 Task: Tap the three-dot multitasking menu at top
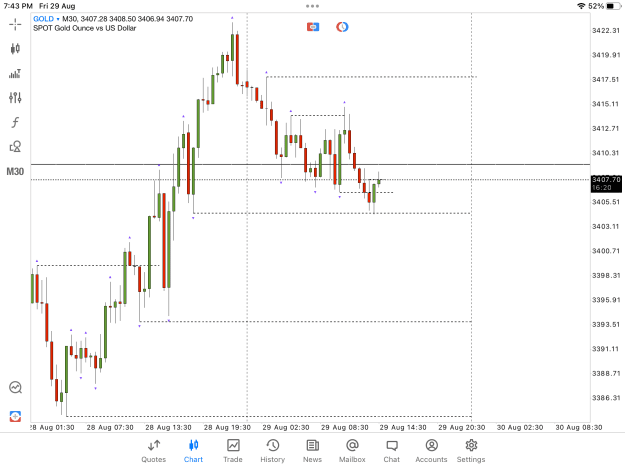(312, 6)
